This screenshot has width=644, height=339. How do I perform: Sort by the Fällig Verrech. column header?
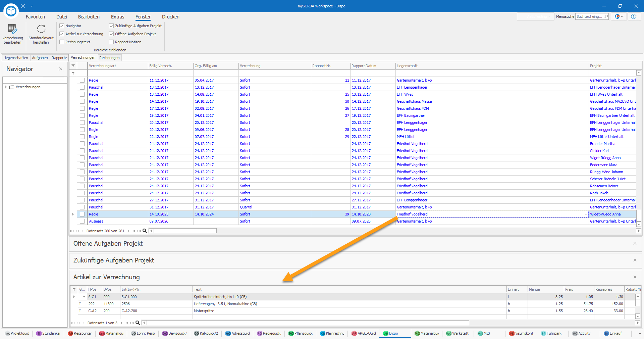point(170,66)
